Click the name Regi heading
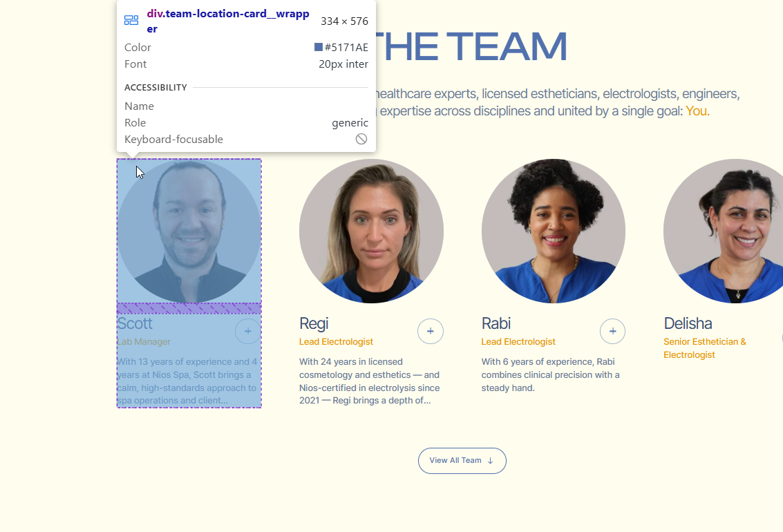 (314, 323)
